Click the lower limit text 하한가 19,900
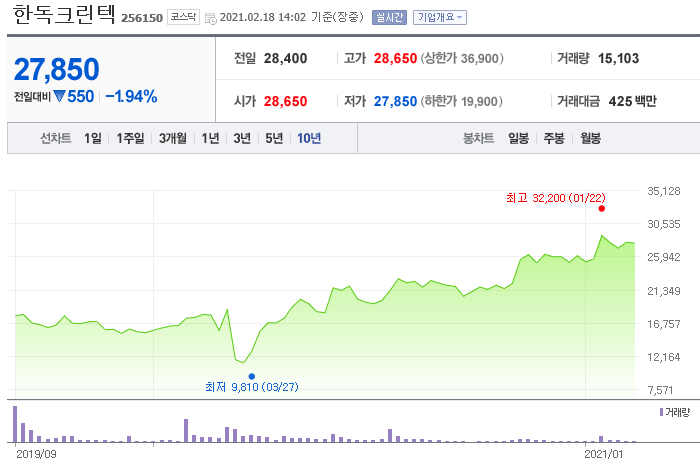This screenshot has height=464, width=700. click(462, 101)
